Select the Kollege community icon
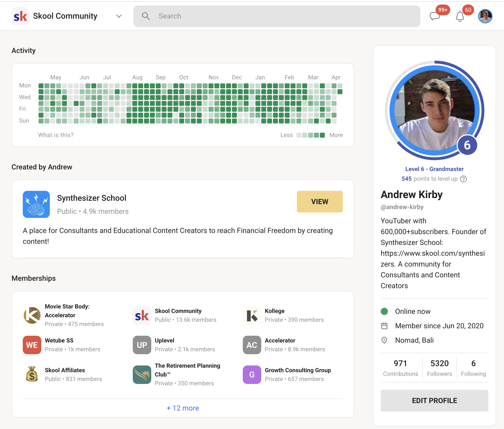This screenshot has height=429, width=504. coord(252,315)
